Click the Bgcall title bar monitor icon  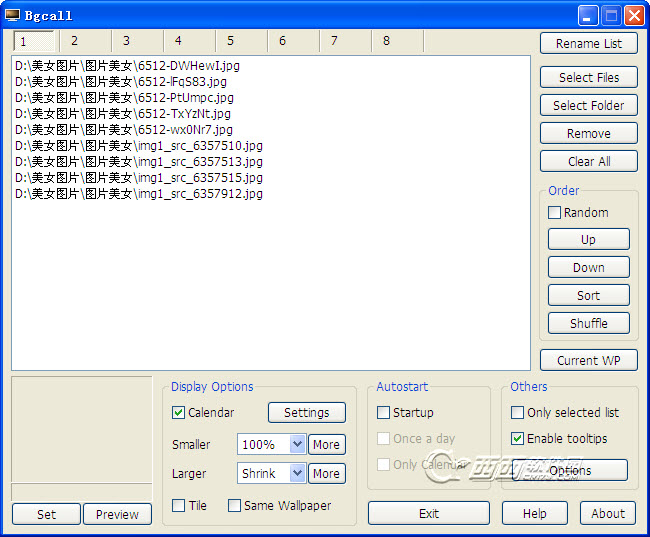(x=12, y=15)
